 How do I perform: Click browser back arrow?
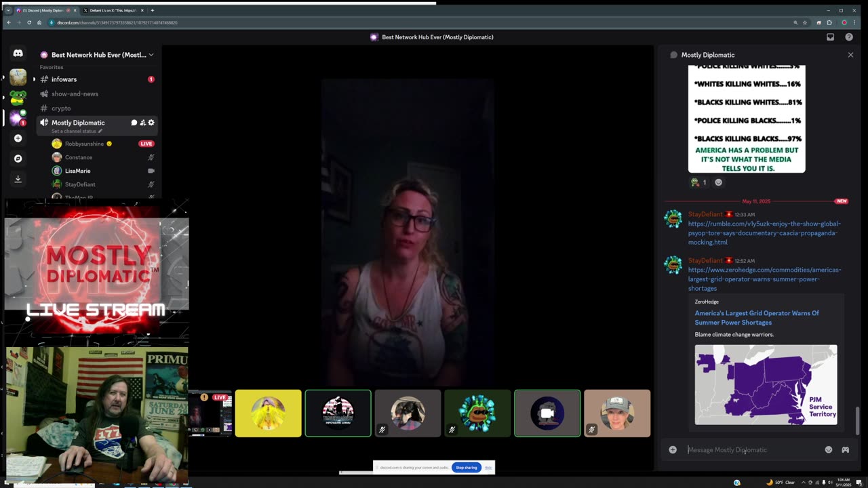tap(8, 22)
